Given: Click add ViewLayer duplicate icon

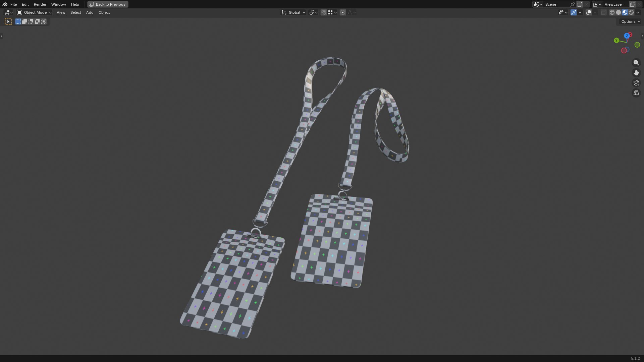Looking at the screenshot, I should pyautogui.click(x=633, y=4).
